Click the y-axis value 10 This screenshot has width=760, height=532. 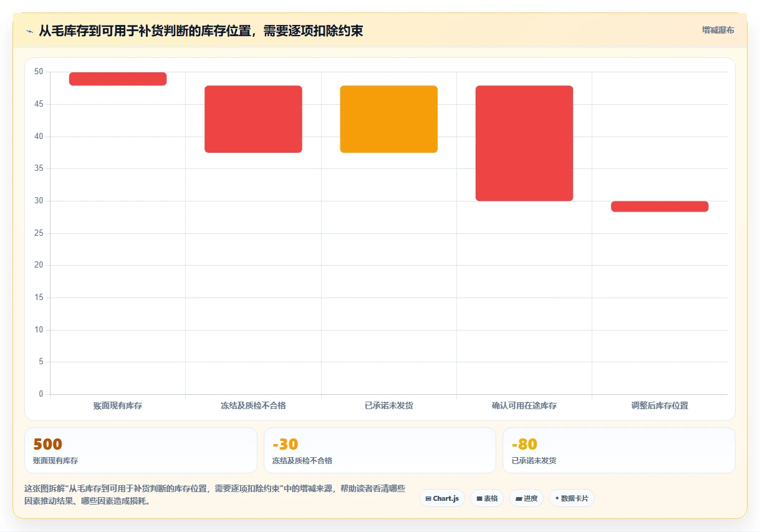[x=39, y=330]
